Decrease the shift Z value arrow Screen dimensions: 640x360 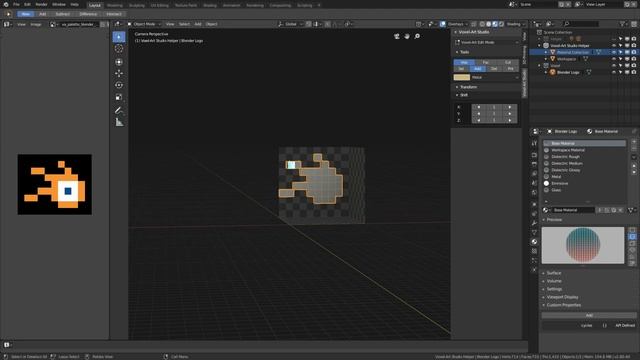[478, 120]
